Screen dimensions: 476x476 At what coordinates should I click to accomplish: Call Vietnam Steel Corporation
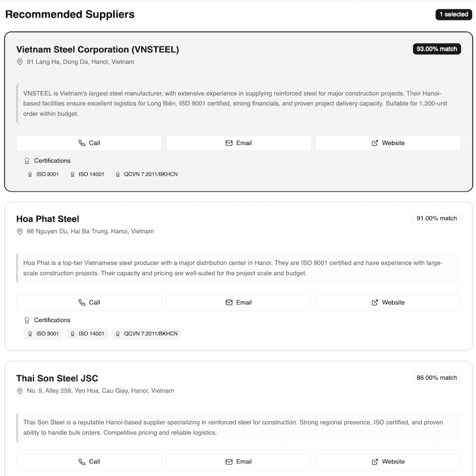click(x=89, y=143)
